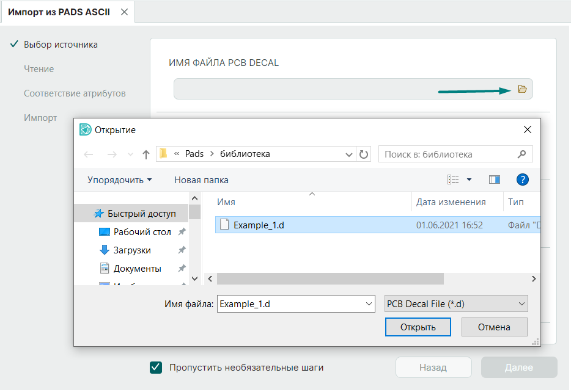Click the Поиск в: библиотека search field
The width and height of the screenshot is (571, 392).
pyautogui.click(x=449, y=154)
